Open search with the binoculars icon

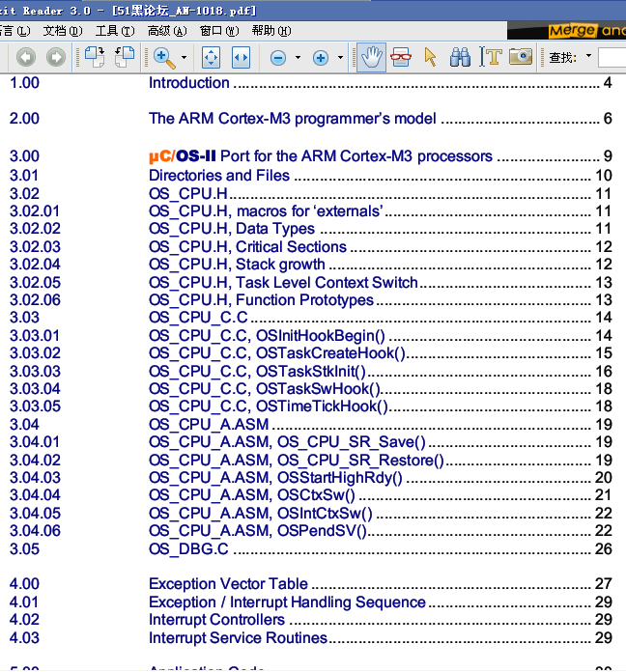coord(460,57)
